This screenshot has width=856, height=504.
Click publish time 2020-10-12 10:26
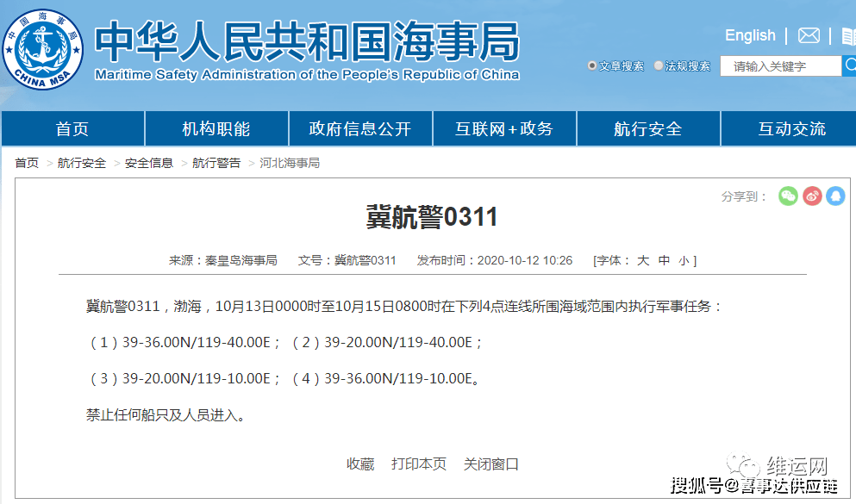click(x=525, y=261)
